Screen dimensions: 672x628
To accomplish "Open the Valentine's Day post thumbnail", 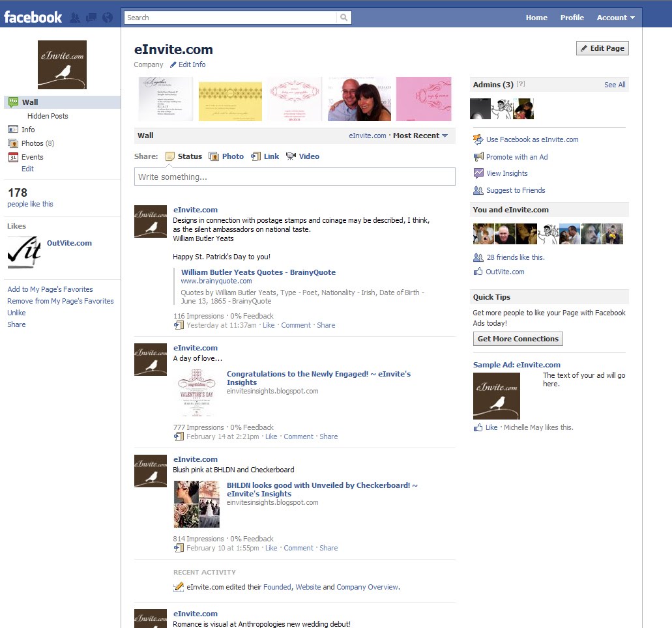I will coord(197,392).
